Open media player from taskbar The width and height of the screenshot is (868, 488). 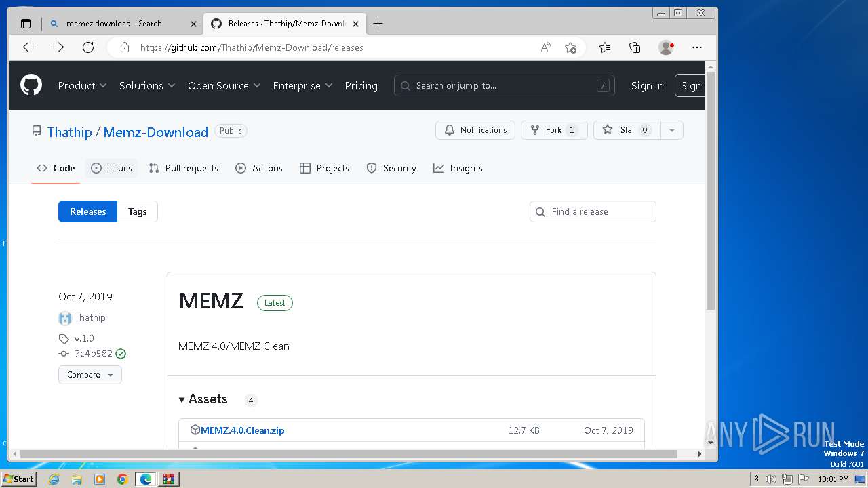pos(100,479)
